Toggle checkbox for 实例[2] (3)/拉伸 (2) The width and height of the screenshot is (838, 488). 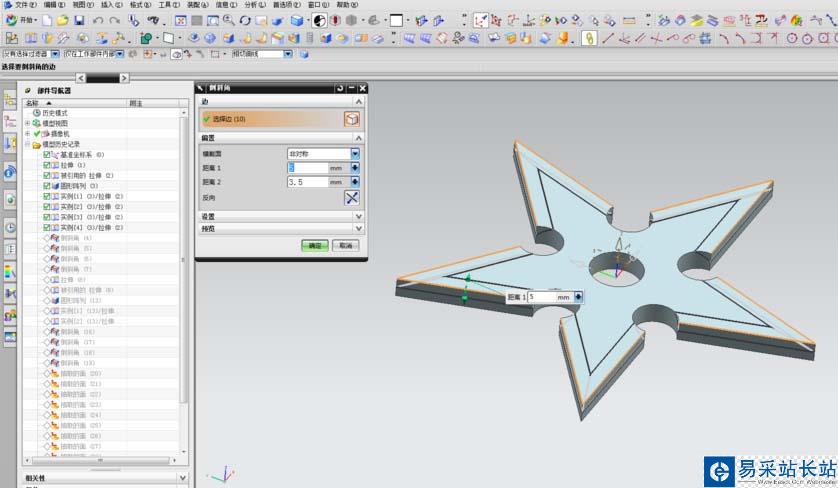(46, 207)
